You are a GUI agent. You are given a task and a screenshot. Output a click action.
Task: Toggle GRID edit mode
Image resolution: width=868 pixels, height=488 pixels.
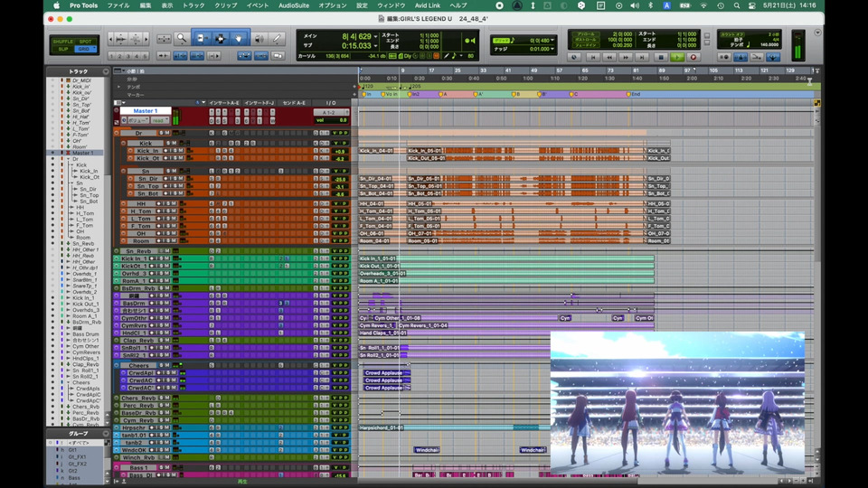85,49
